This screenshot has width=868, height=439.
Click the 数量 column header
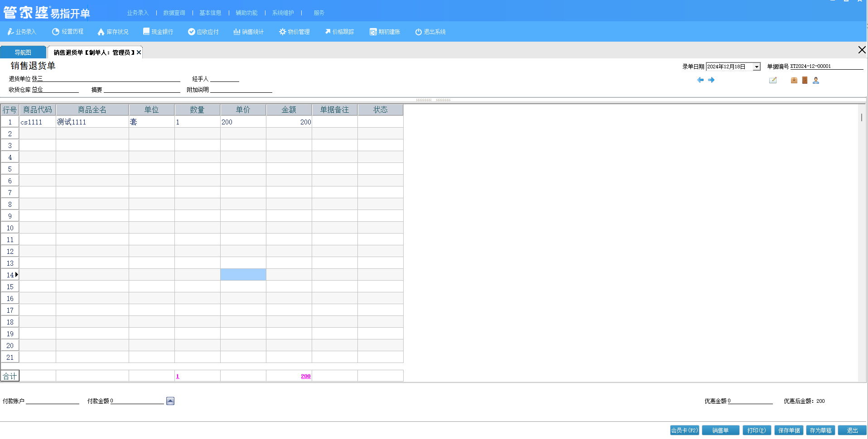coord(198,110)
